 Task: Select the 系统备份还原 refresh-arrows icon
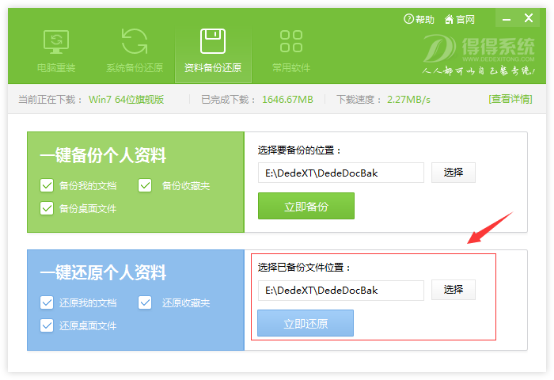click(x=135, y=41)
